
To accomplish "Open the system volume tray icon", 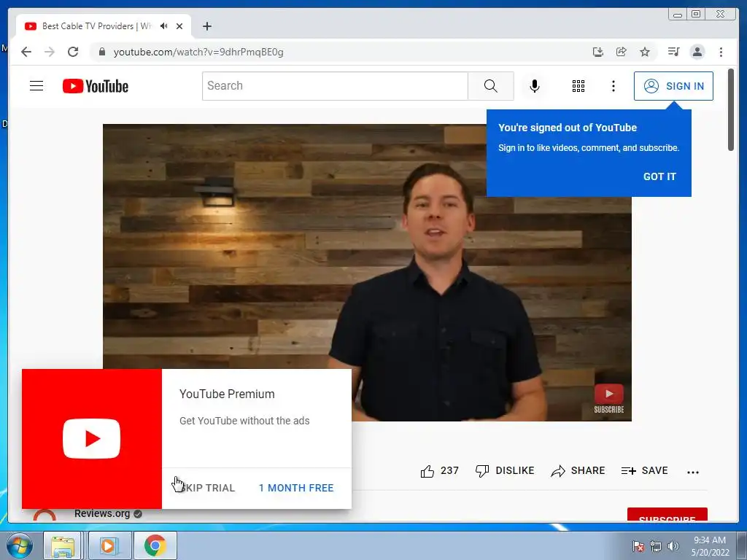I will point(673,546).
